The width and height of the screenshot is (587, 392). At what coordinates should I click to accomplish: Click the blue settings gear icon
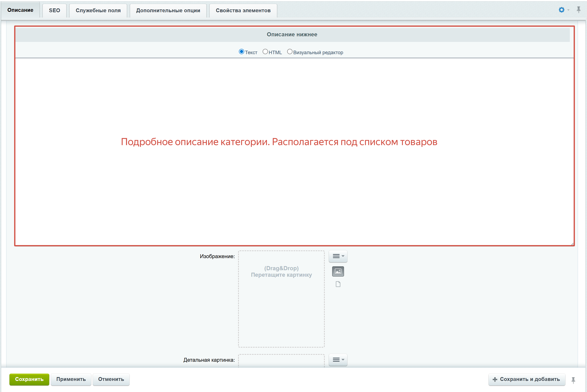click(561, 10)
